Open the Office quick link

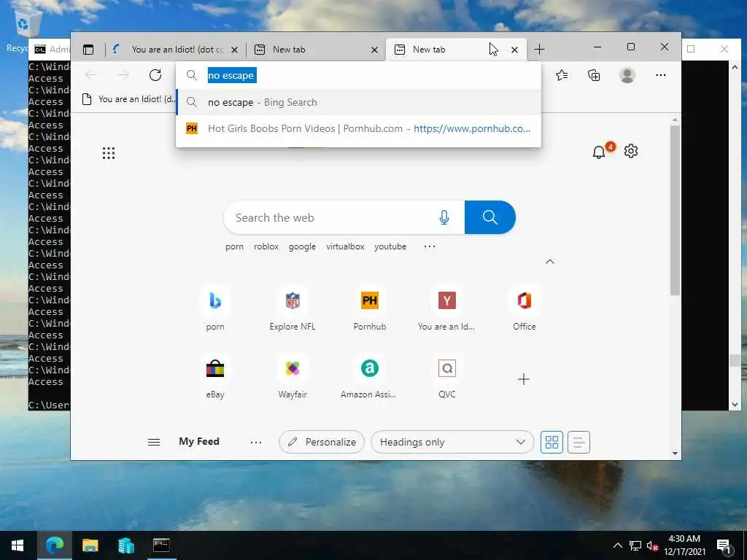(524, 309)
